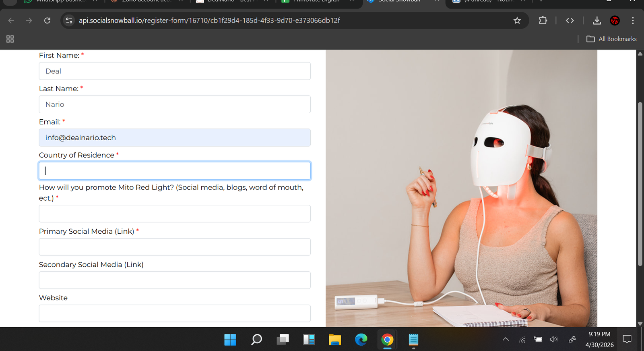
Task: Click the promote Mito Red Light field
Action: 175,214
